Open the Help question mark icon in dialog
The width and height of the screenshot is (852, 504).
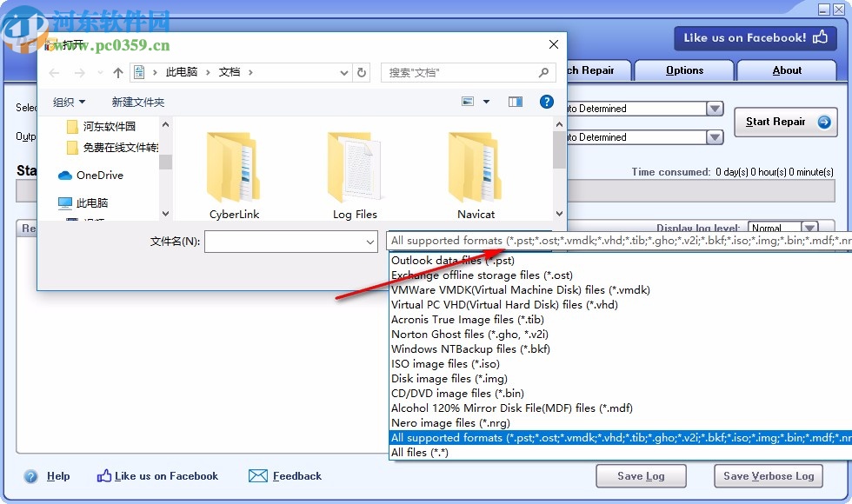[x=546, y=101]
